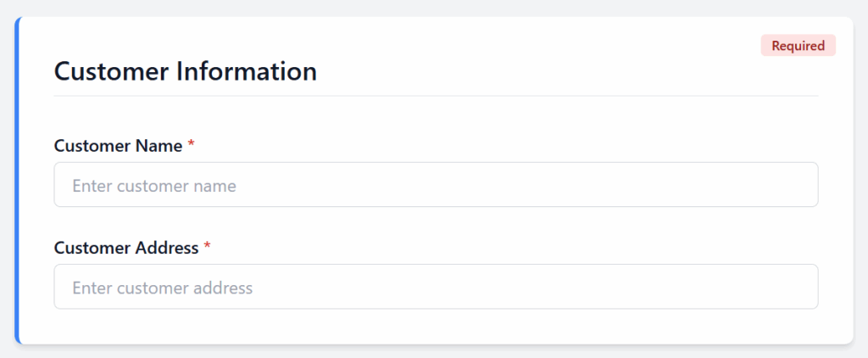Click the red Required badge
The image size is (868, 358).
(798, 46)
